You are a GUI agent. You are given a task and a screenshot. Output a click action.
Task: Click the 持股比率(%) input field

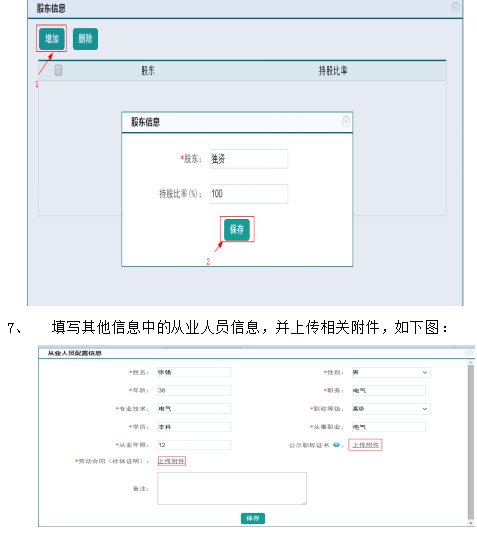pos(249,194)
